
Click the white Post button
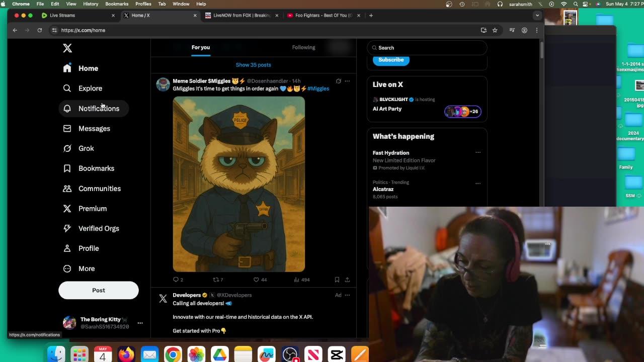pyautogui.click(x=99, y=290)
